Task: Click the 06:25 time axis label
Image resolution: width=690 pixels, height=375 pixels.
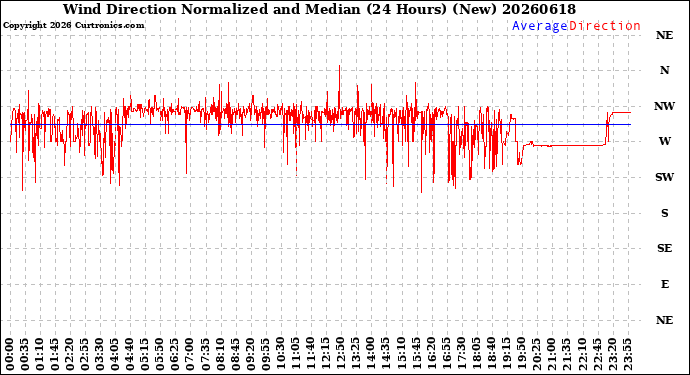Action: point(175,355)
